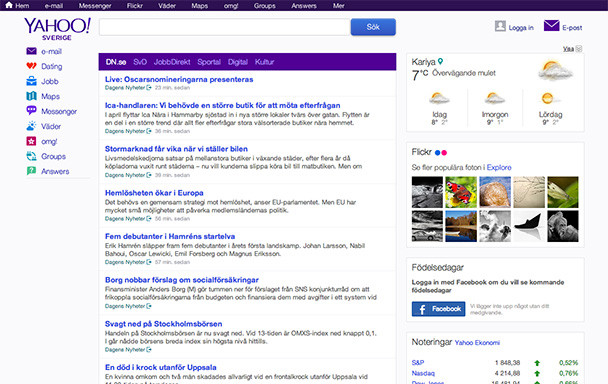The image size is (608, 384).
Task: Click the 1 848,38 S&P value
Action: (508, 363)
